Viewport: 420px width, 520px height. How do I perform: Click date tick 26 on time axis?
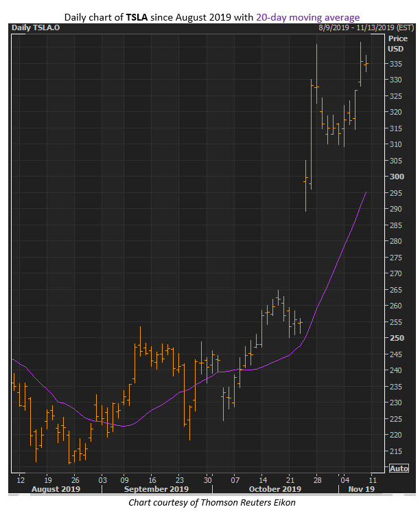tap(75, 480)
